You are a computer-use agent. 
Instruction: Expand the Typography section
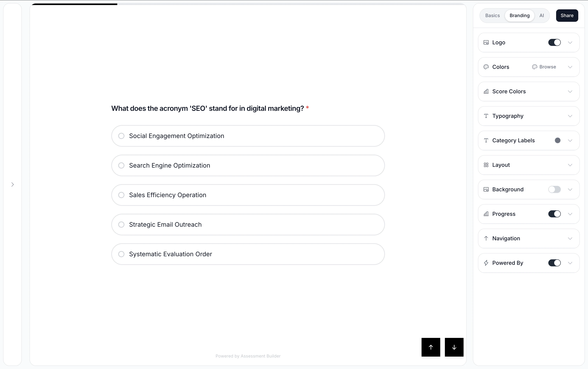[570, 116]
